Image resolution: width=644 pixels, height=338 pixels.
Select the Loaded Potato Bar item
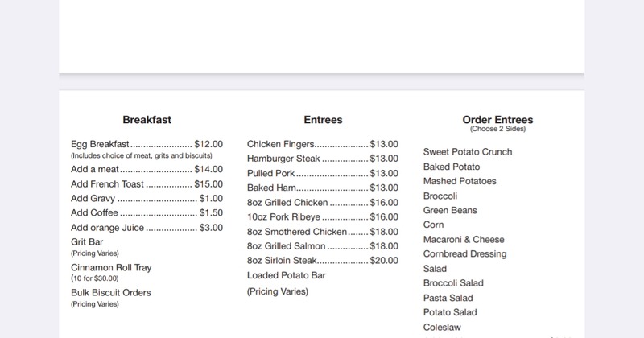click(286, 275)
